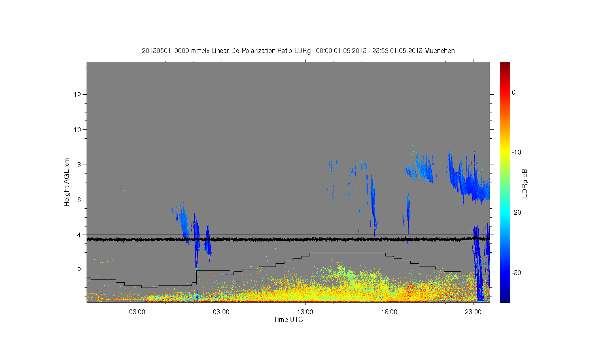Click the 23:00 time axis label
The height and width of the screenshot is (364, 607).
tap(473, 312)
